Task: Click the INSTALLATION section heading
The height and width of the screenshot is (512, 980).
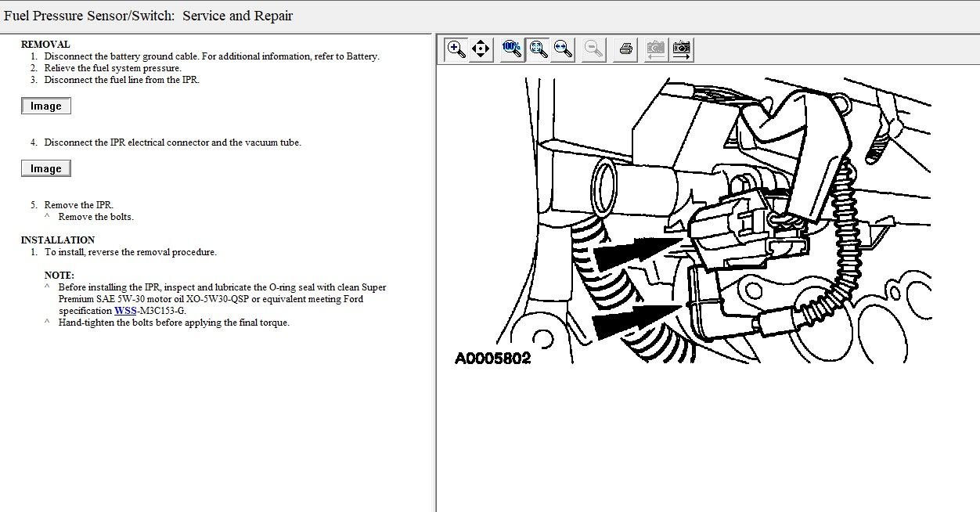Action: [58, 240]
